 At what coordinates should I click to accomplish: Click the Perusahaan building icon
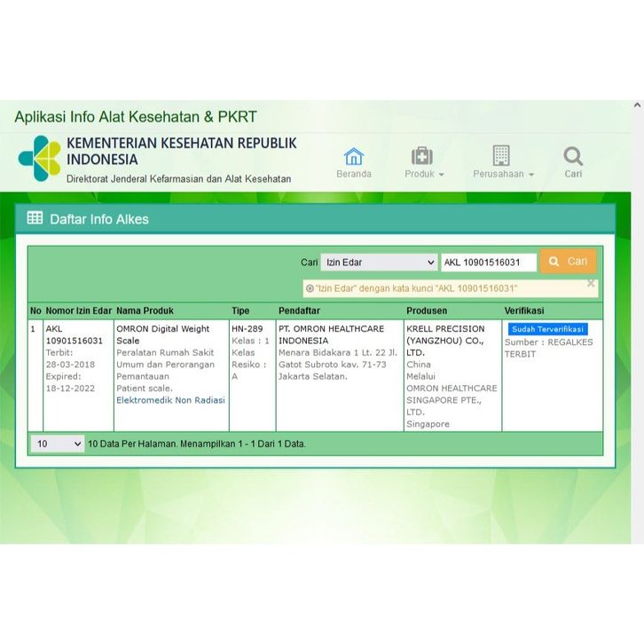click(501, 156)
